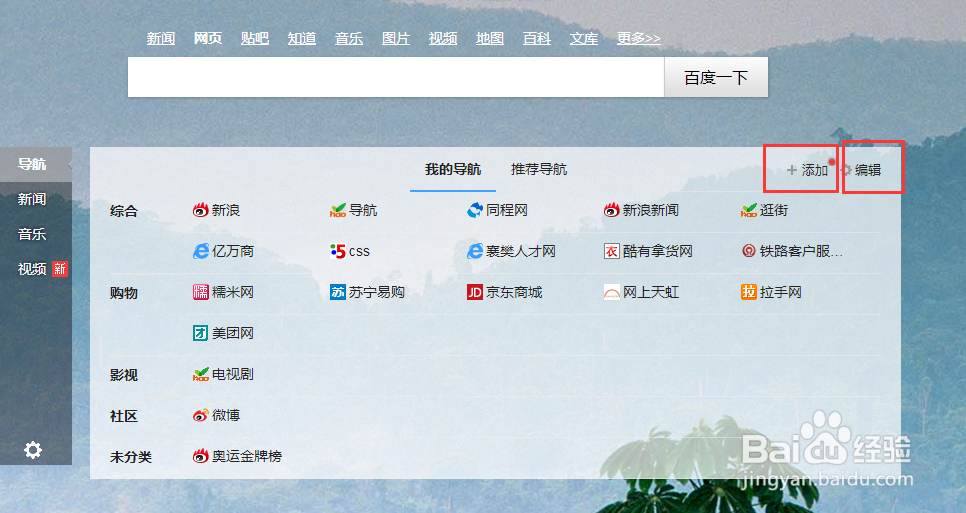
Task: Click the 酷有拿货网 icon
Action: 611,251
